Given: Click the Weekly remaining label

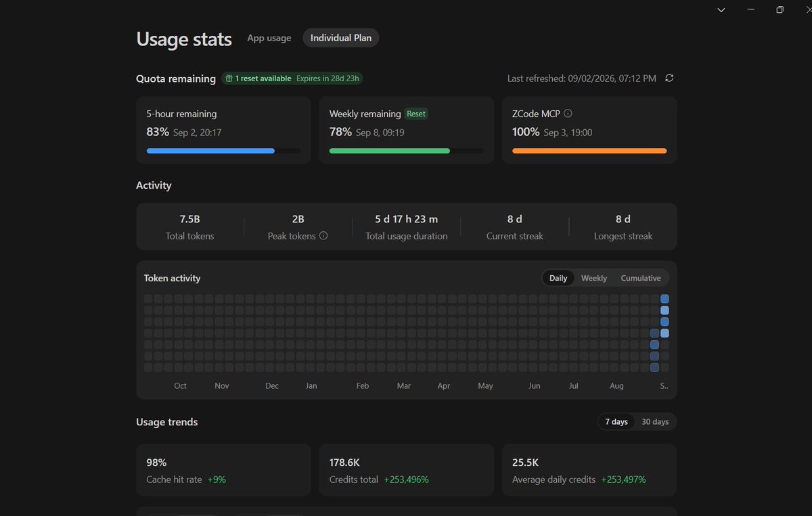Looking at the screenshot, I should point(365,114).
